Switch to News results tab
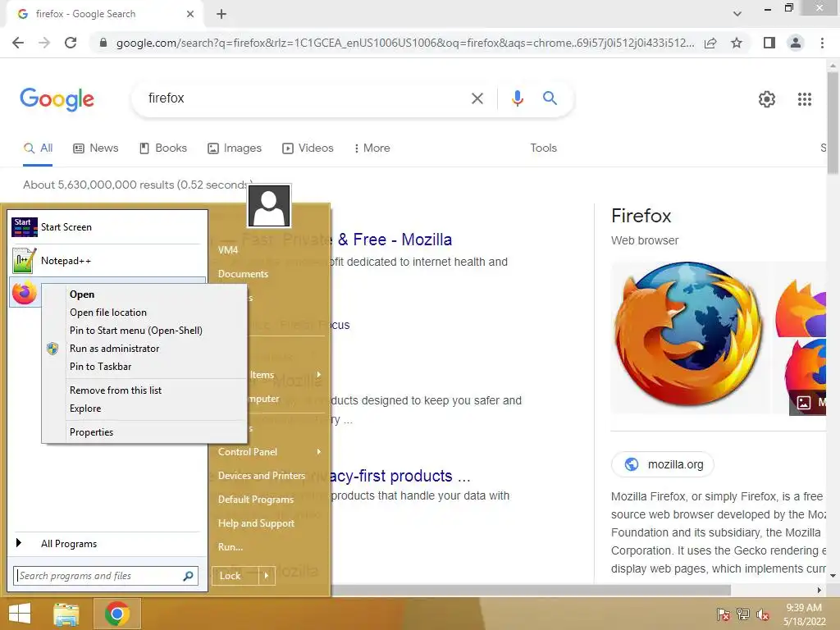Screen dimensions: 840x630 pyautogui.click(x=96, y=148)
